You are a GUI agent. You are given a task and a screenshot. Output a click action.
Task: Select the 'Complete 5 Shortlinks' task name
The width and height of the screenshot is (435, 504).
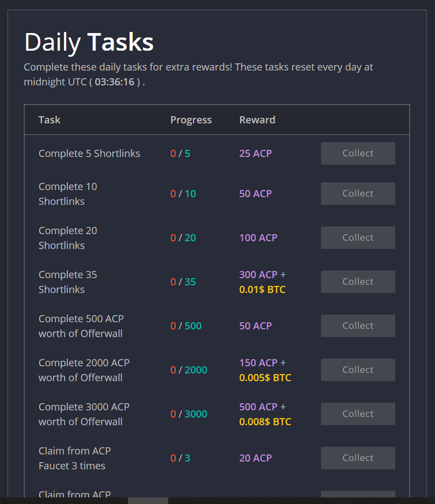pos(89,154)
